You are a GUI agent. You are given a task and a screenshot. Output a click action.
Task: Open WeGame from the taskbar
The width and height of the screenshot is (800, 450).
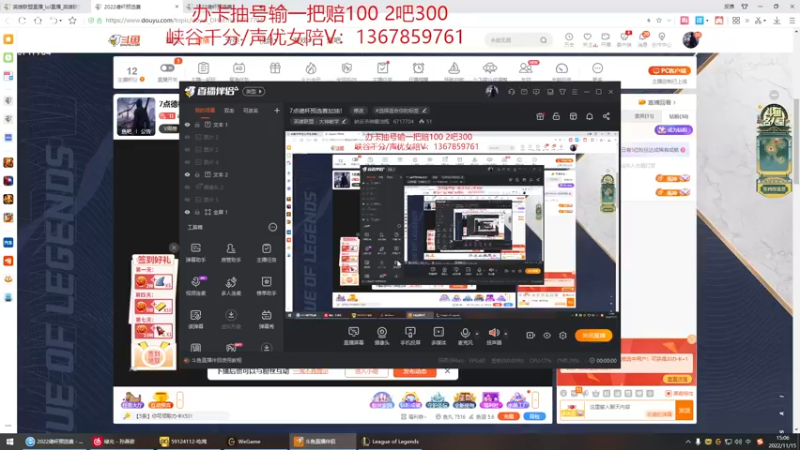pos(245,441)
